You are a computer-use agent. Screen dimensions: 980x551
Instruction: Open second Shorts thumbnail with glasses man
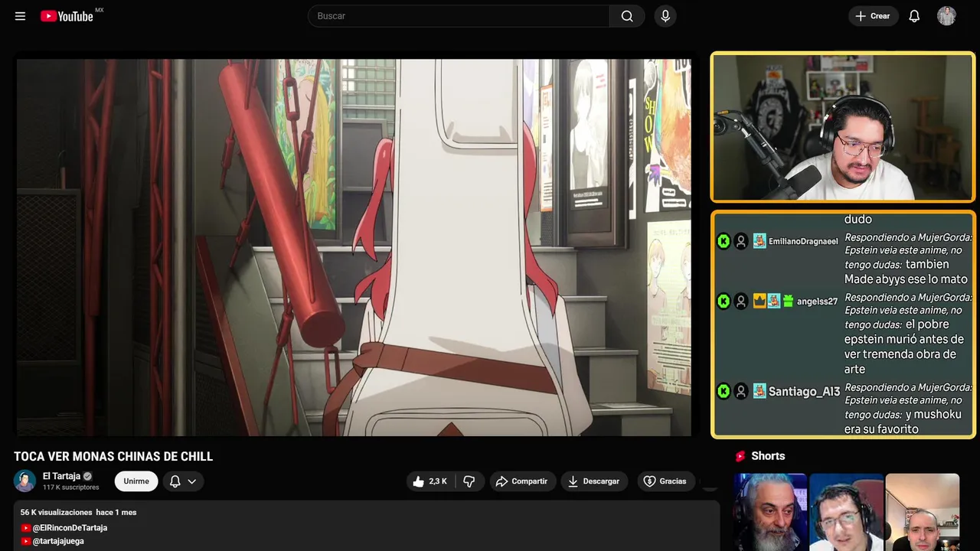pyautogui.click(x=846, y=512)
